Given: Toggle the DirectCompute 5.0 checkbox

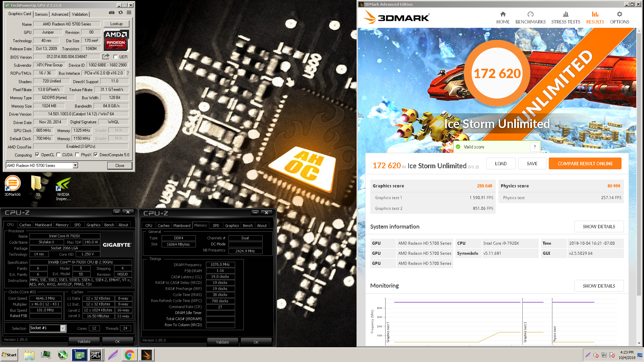Looking at the screenshot, I should pyautogui.click(x=96, y=155).
